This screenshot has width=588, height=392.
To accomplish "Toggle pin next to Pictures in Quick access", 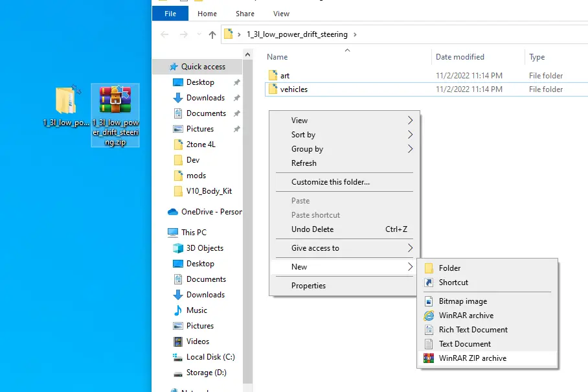I will pos(236,129).
